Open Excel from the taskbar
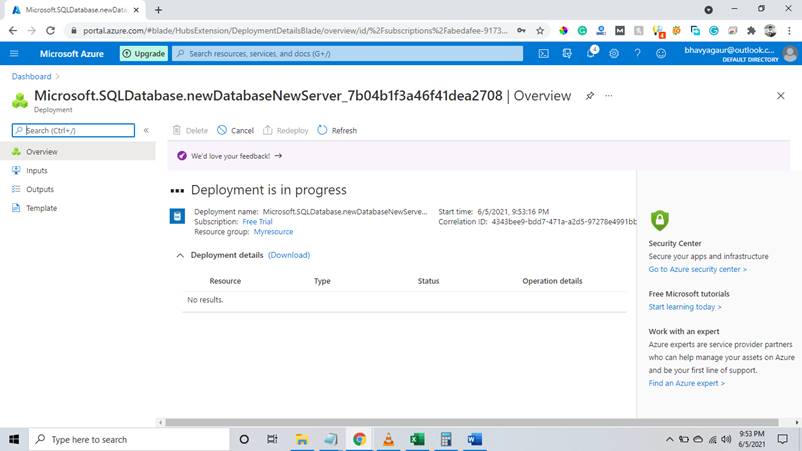The width and height of the screenshot is (802, 451). 417,439
